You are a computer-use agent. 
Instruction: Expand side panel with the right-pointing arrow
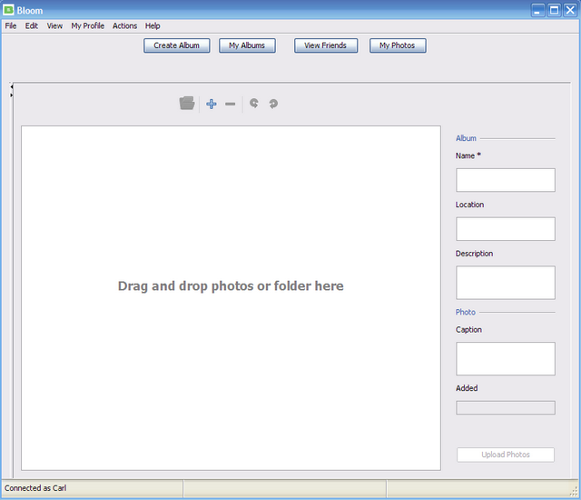tap(11, 95)
